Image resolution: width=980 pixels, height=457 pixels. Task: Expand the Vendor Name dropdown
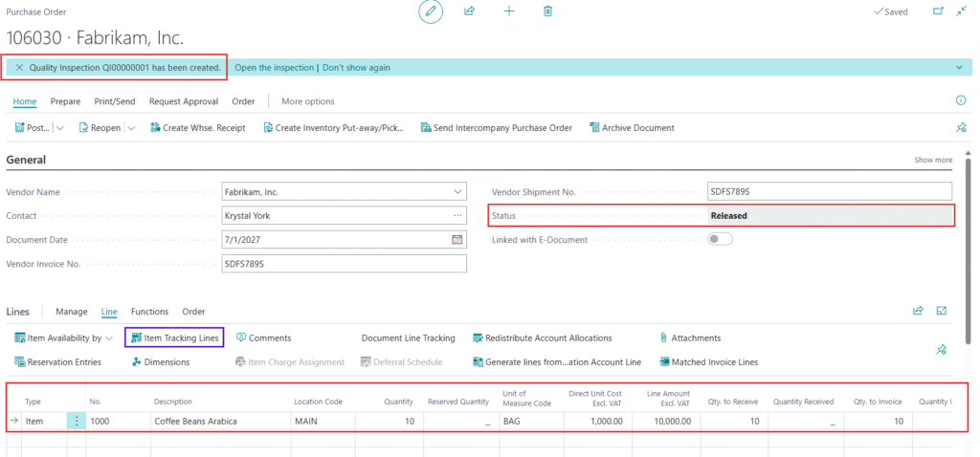point(457,192)
